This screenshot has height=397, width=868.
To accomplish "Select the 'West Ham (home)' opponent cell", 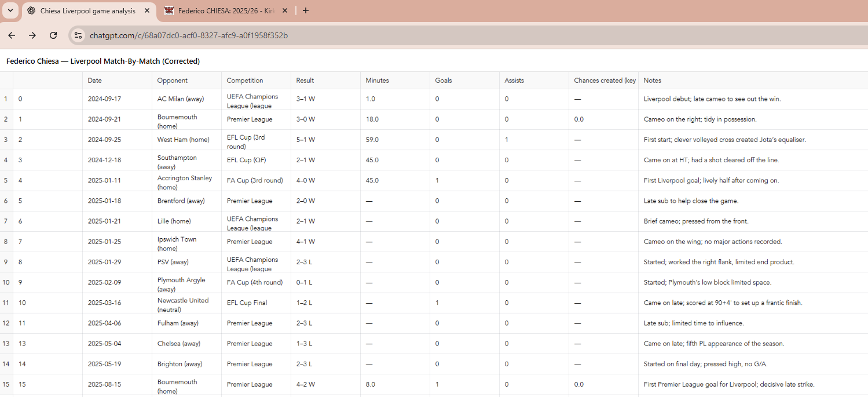I will click(x=186, y=140).
